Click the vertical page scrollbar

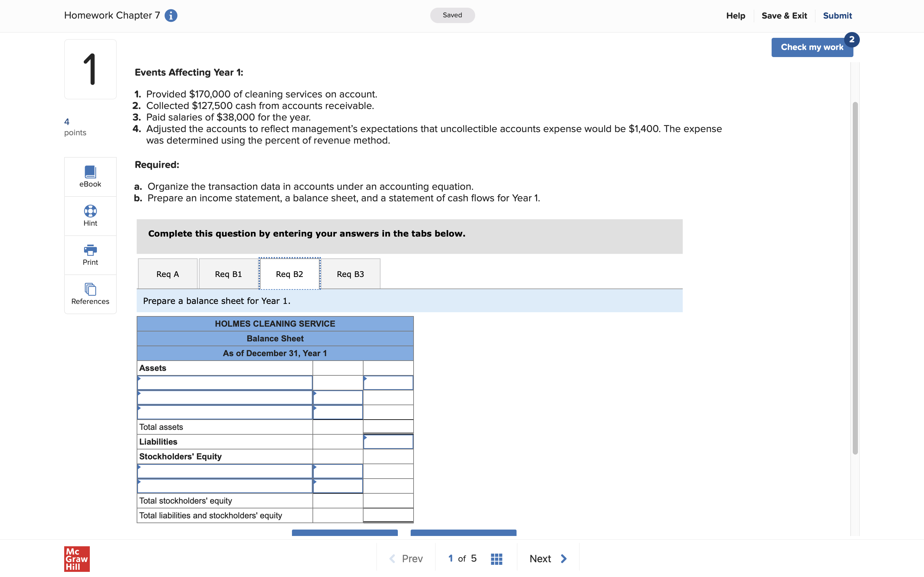(855, 278)
